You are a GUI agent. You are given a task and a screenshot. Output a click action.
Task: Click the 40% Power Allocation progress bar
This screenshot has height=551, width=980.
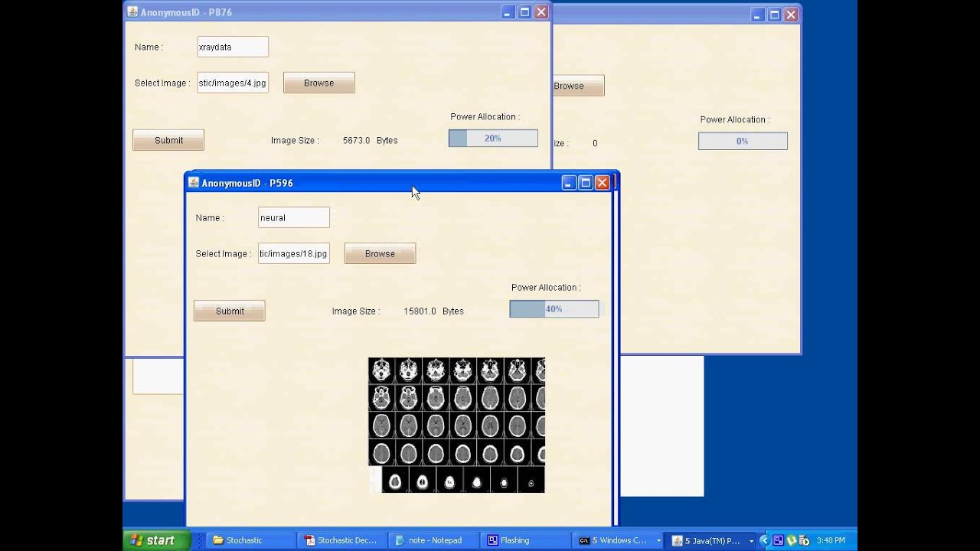click(x=554, y=309)
